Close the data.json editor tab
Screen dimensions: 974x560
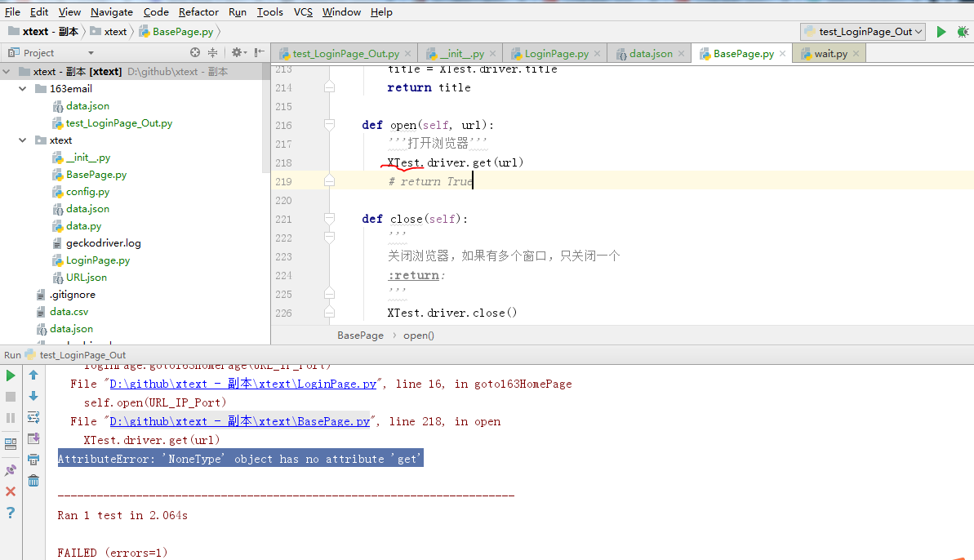682,54
